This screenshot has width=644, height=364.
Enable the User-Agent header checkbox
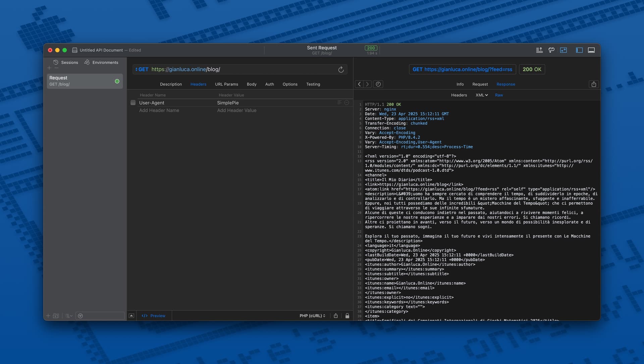point(133,103)
